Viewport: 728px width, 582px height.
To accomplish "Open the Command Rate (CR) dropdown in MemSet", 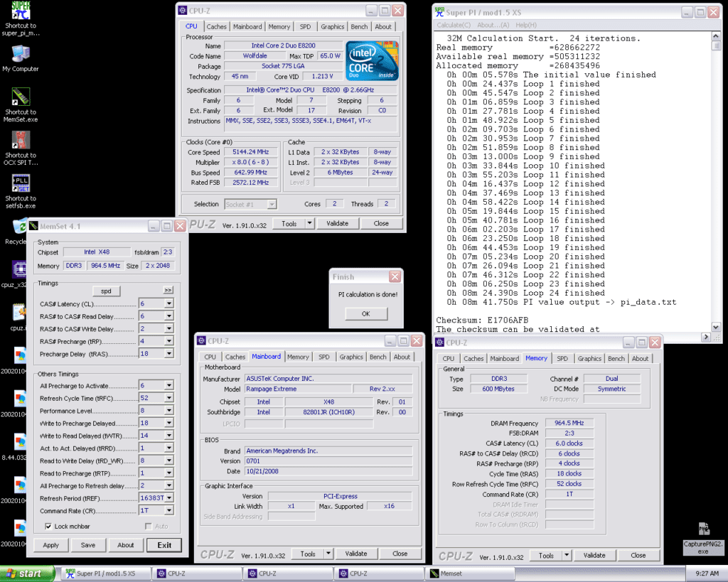I will coord(169,510).
